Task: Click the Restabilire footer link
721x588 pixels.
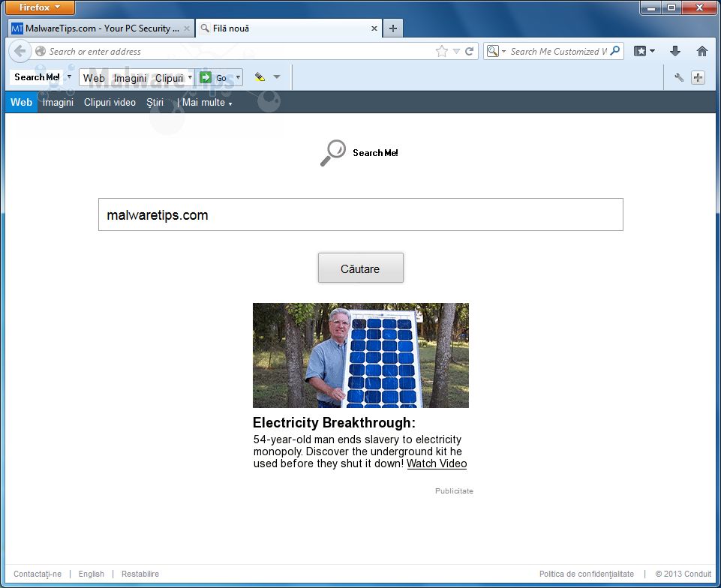Action: coord(140,574)
